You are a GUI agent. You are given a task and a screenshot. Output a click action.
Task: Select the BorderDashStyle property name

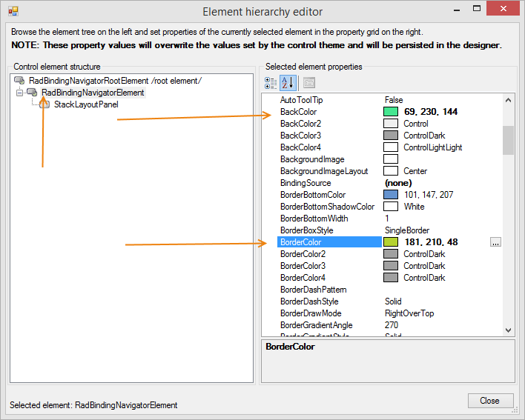309,301
